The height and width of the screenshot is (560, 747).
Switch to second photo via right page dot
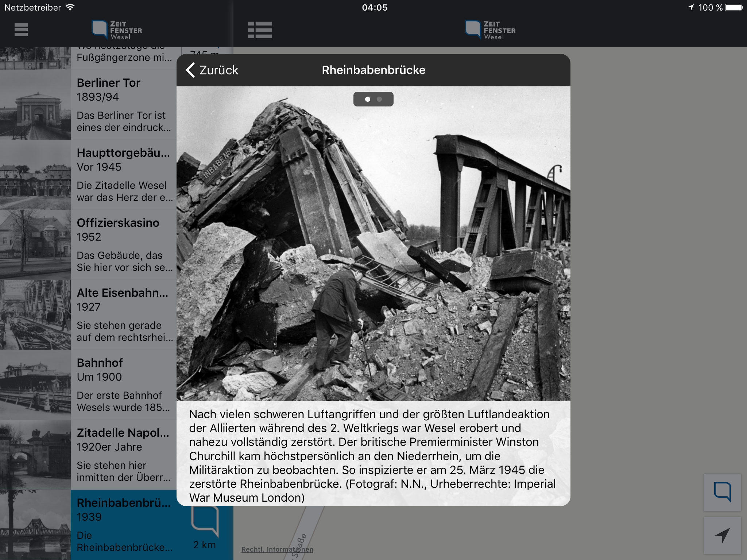coord(379,99)
